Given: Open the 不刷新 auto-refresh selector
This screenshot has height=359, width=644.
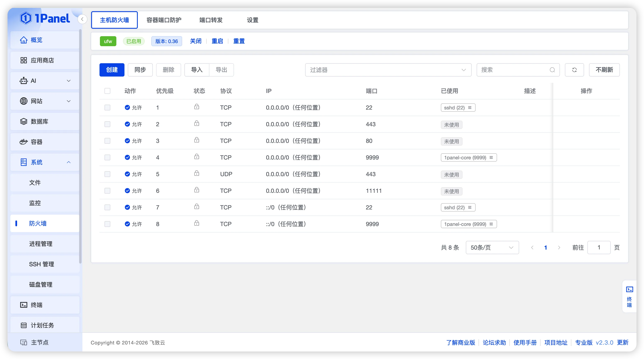Looking at the screenshot, I should point(604,70).
